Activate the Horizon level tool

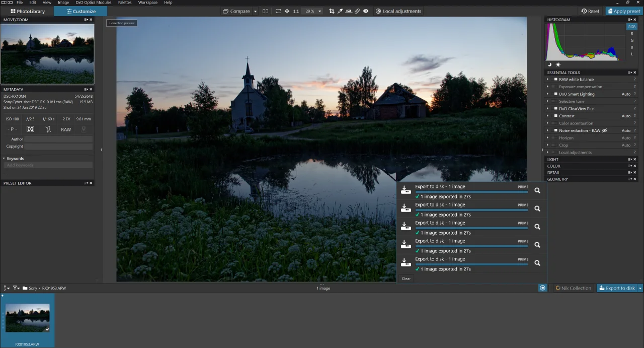(x=349, y=11)
